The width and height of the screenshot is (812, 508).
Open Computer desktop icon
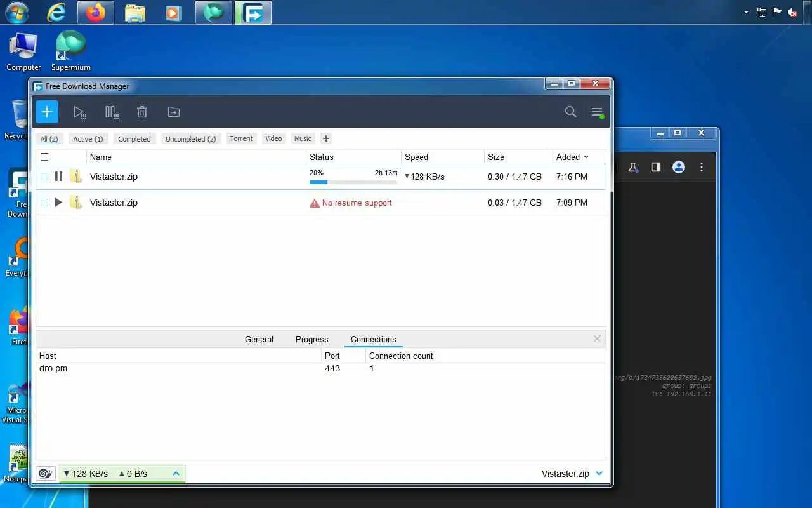coord(23,52)
